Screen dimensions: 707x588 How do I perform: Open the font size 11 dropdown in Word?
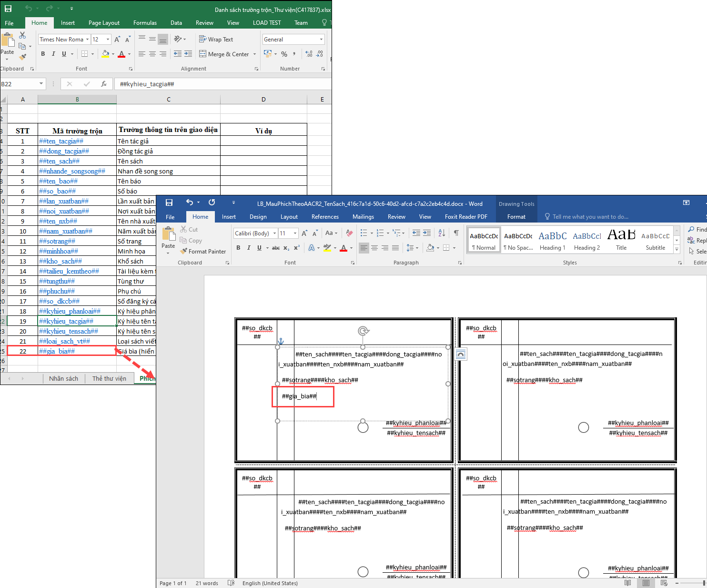pos(295,233)
